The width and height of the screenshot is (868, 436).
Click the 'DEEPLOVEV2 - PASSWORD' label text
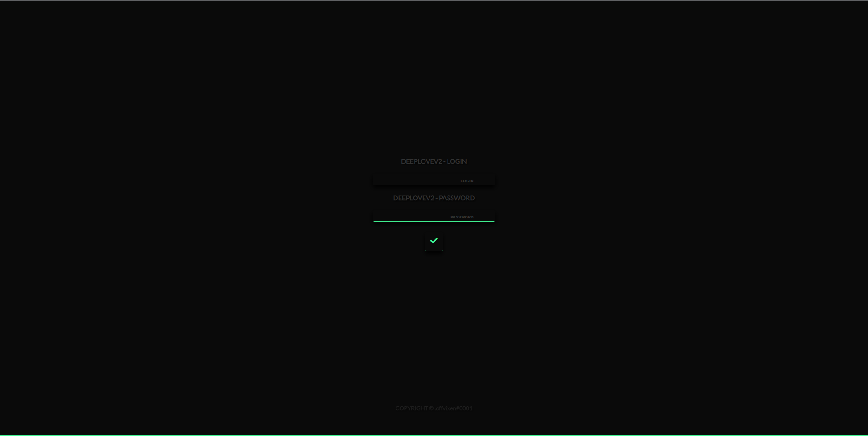(434, 198)
